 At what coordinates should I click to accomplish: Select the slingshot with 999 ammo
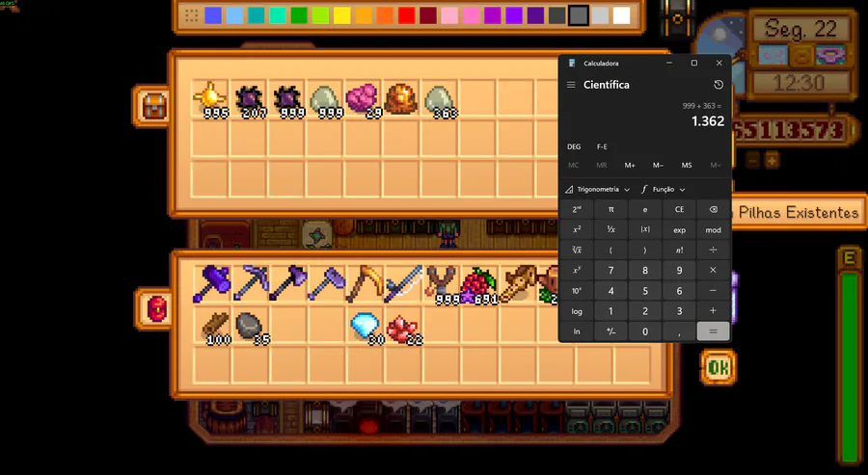441,283
